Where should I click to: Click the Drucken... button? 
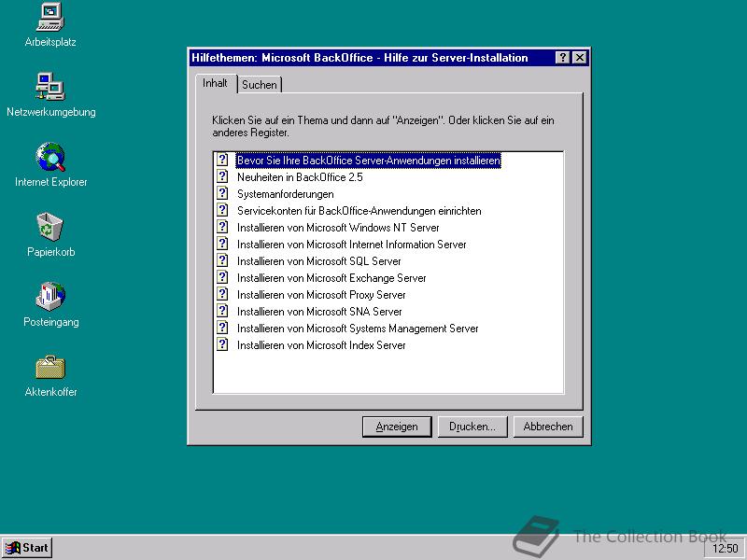tap(472, 427)
